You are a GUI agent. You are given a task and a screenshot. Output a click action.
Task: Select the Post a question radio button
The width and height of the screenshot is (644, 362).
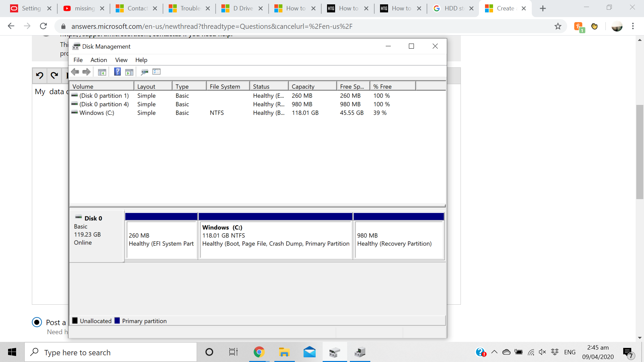coord(37,322)
